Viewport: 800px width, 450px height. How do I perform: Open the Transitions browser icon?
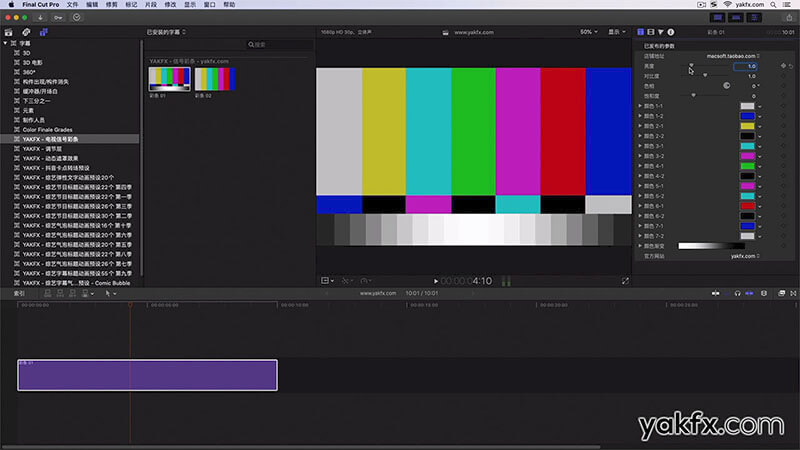click(x=793, y=293)
